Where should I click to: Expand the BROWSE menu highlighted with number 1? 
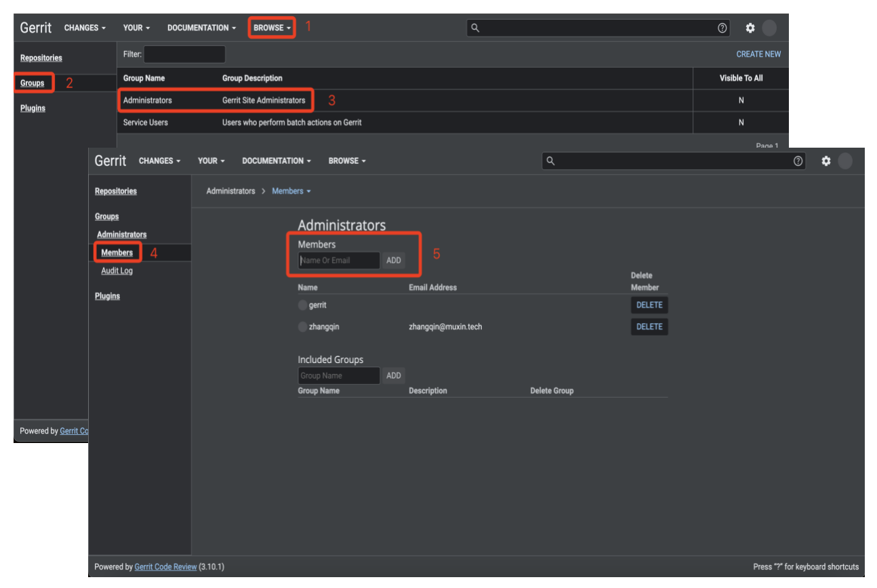272,28
